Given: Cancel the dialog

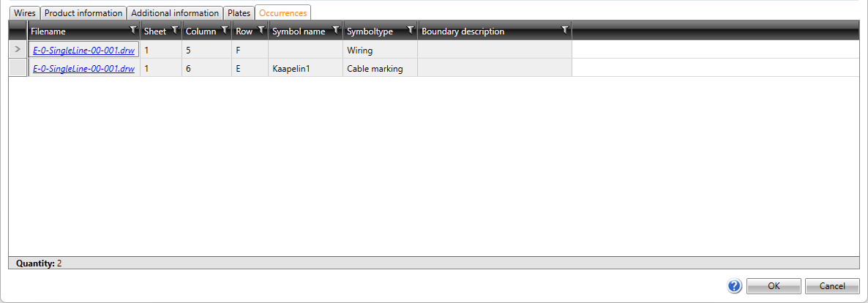Looking at the screenshot, I should point(831,286).
